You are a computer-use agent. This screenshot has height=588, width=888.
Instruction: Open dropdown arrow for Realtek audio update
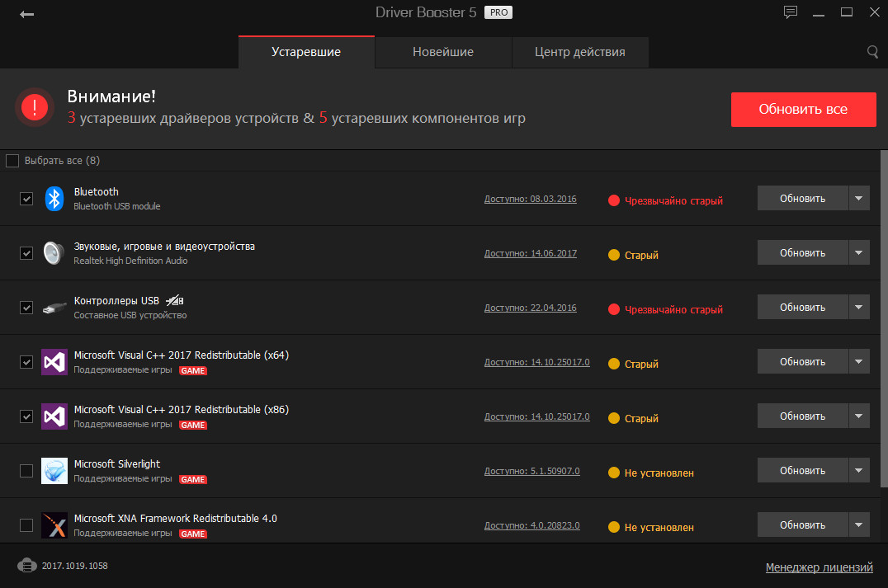[859, 252]
